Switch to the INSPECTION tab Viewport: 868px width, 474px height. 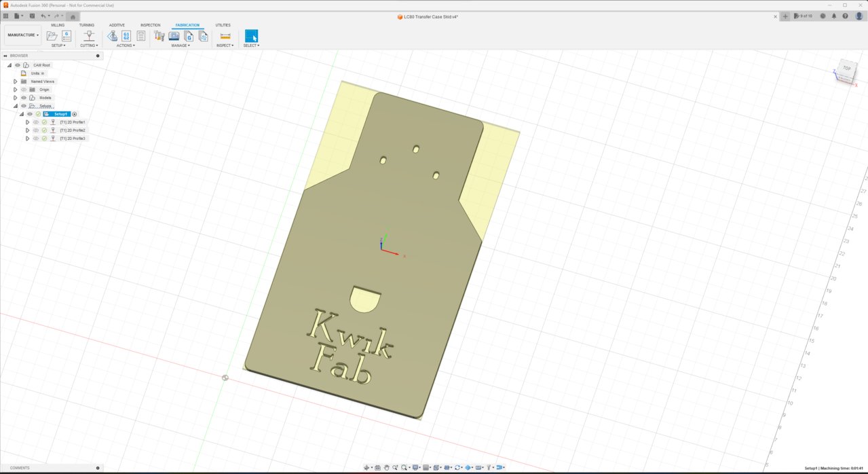pyautogui.click(x=151, y=25)
